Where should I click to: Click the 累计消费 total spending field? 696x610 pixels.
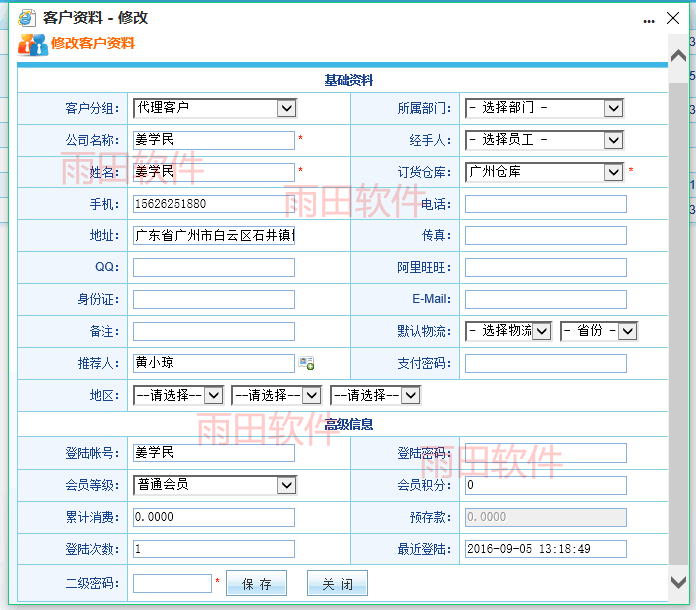point(214,518)
